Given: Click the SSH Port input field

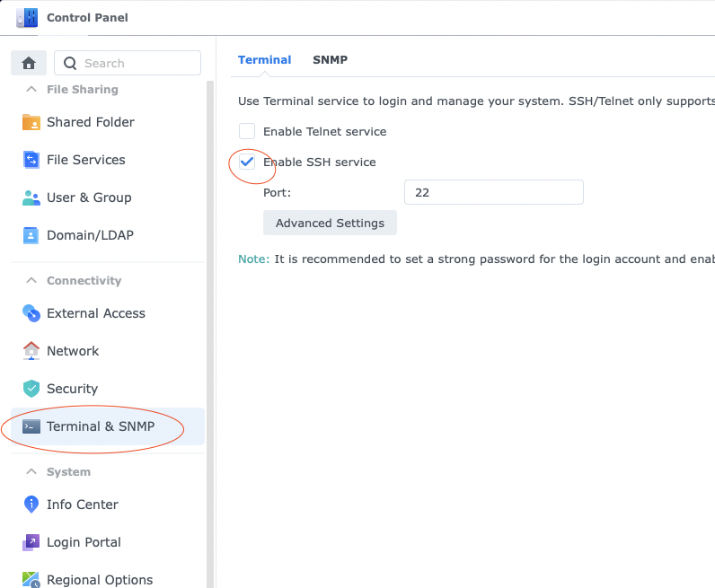Looking at the screenshot, I should click(x=494, y=192).
